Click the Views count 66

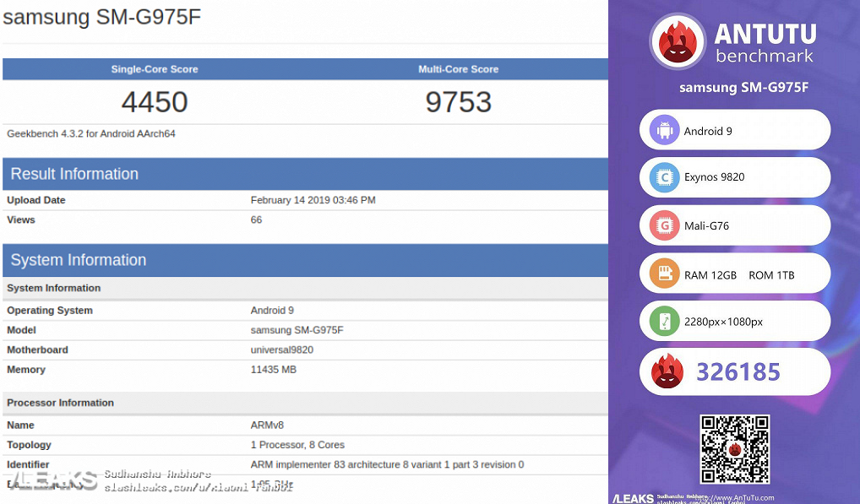[x=256, y=220]
